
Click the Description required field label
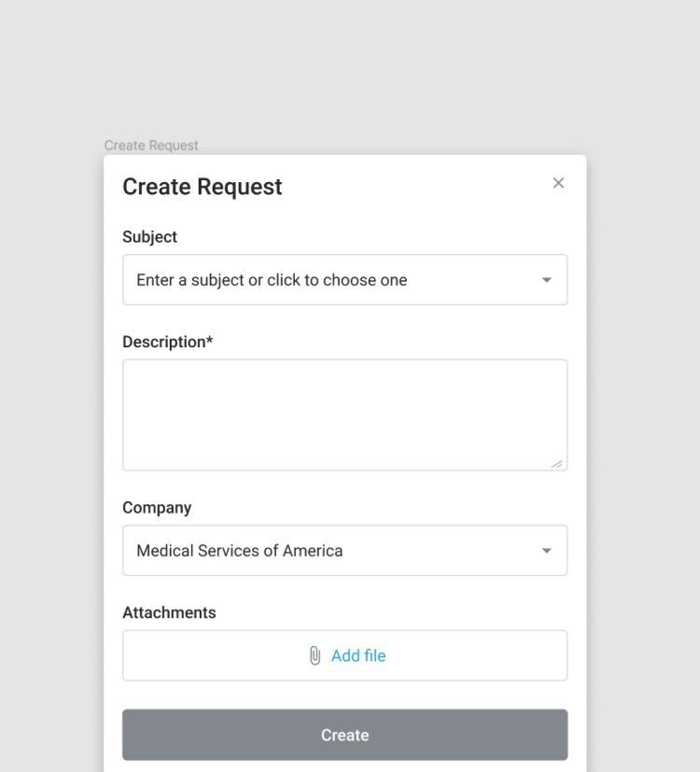click(167, 342)
